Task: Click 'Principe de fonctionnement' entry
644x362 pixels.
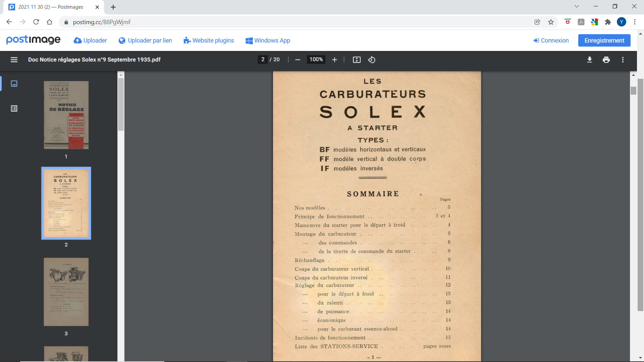Action: (x=329, y=217)
